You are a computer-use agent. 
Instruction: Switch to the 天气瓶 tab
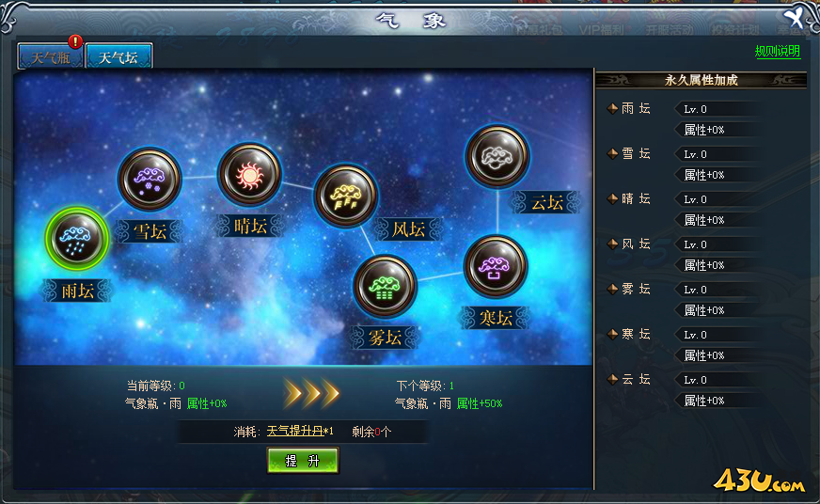(x=50, y=57)
